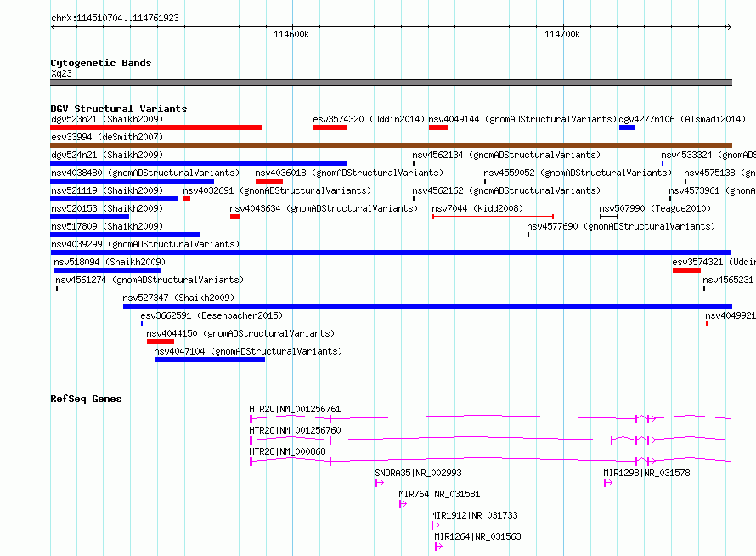Select the esv3574320 (Uddin2014) red bar

pyautogui.click(x=330, y=128)
